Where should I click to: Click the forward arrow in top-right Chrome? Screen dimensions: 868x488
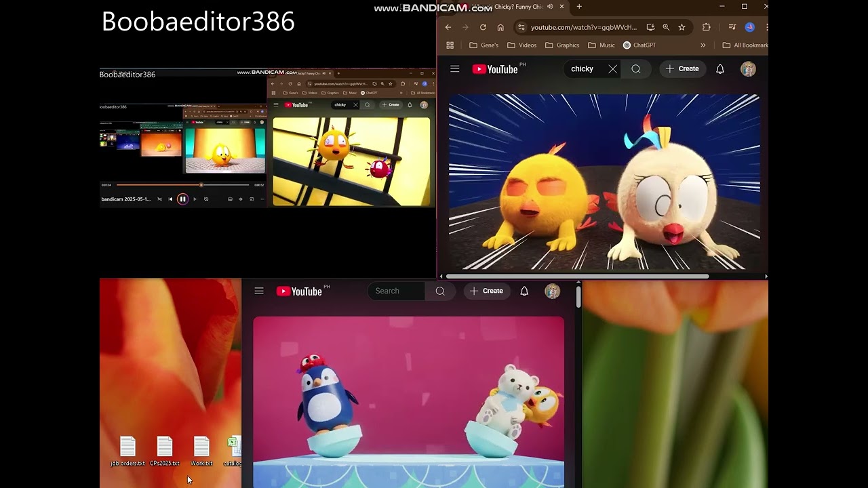coord(465,27)
